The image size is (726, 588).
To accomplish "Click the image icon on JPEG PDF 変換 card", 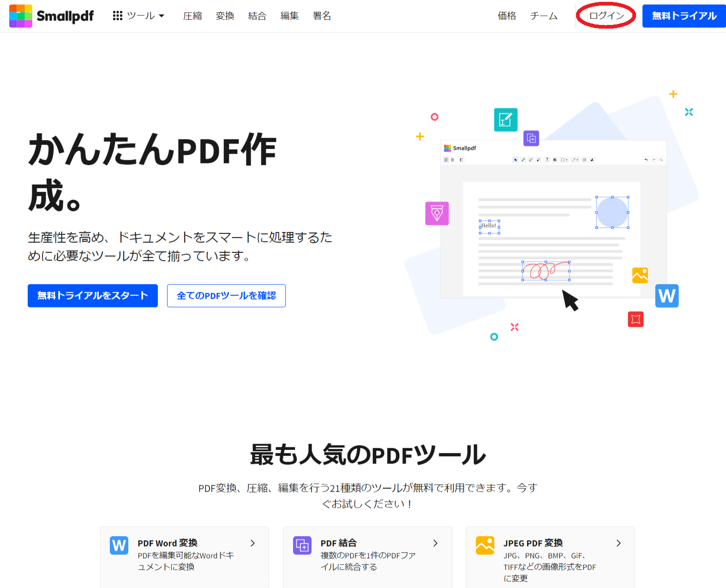I will tap(485, 546).
